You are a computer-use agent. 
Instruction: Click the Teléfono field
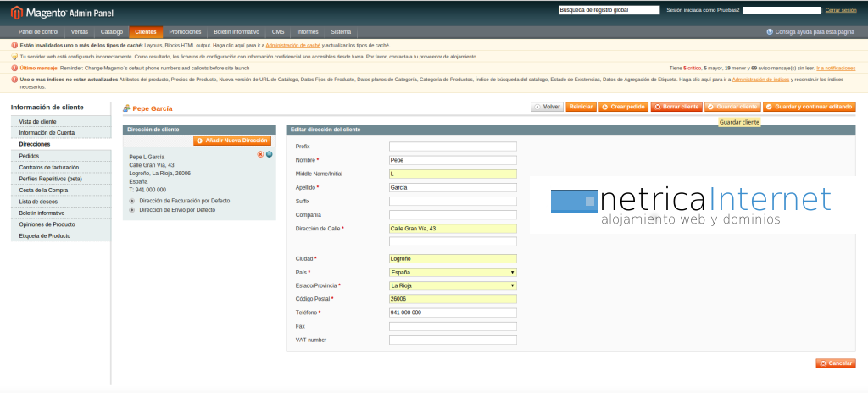[453, 313]
